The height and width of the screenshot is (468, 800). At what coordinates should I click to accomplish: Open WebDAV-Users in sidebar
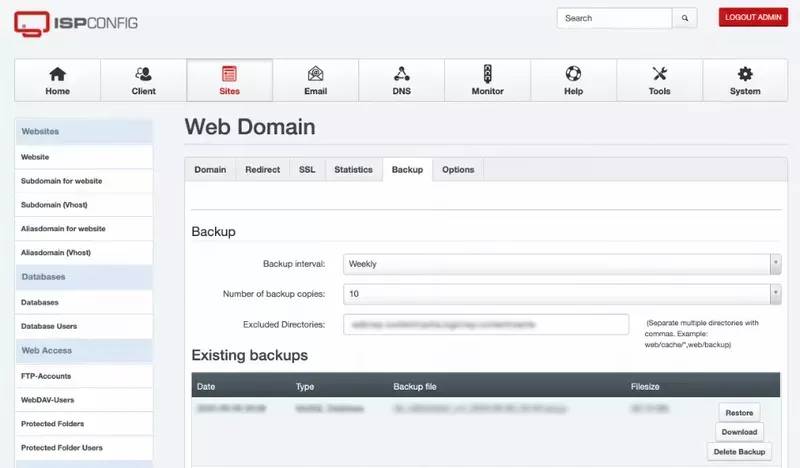[84, 400]
